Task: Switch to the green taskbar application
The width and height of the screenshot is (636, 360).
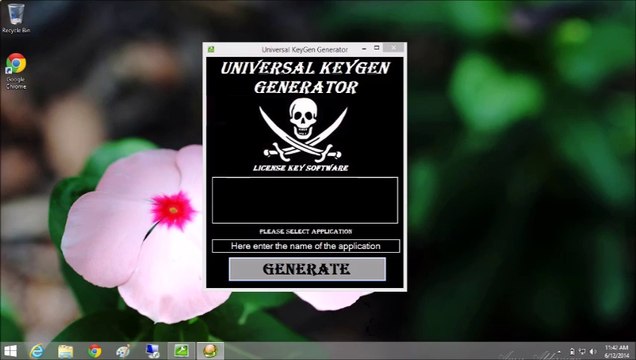Action: 181,351
